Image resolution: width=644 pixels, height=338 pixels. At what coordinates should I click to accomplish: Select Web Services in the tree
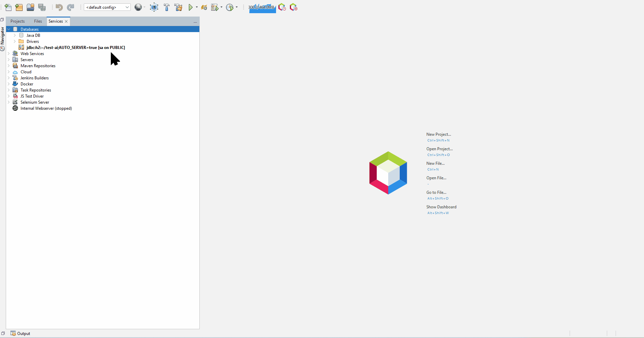(x=32, y=54)
